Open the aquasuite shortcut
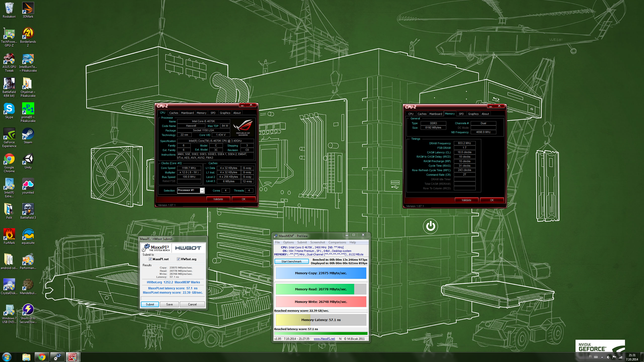Viewport: 644px width, 362px height. pos(28,236)
